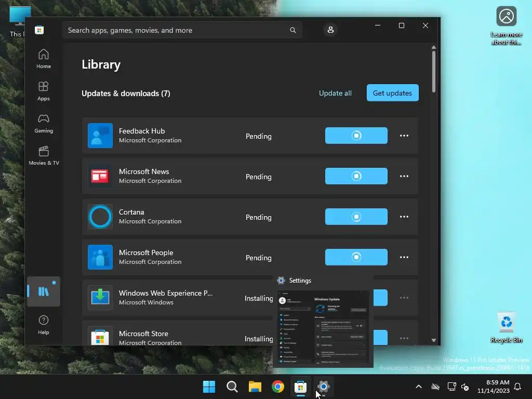The width and height of the screenshot is (532, 399).
Task: Click the scroll-up arrow in Store window
Action: point(434,47)
